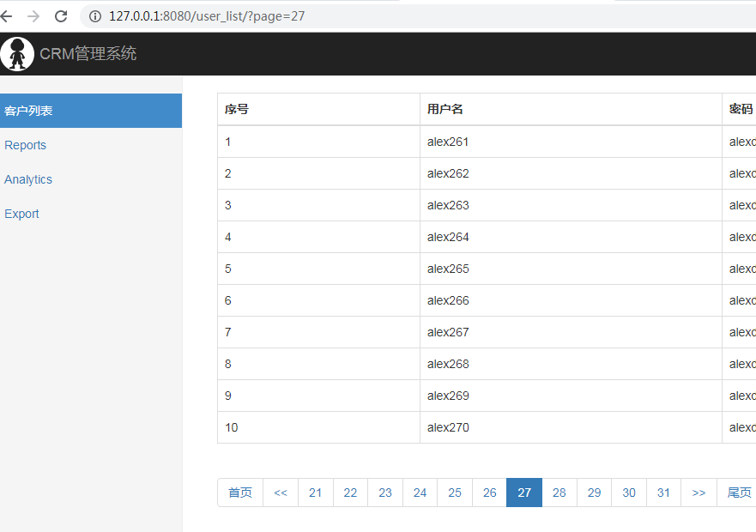Go to page 26
This screenshot has height=532, width=756.
pyautogui.click(x=489, y=493)
